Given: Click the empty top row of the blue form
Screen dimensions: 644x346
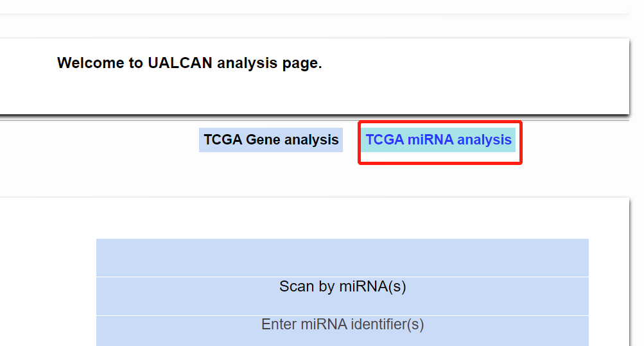Looking at the screenshot, I should coord(342,257).
